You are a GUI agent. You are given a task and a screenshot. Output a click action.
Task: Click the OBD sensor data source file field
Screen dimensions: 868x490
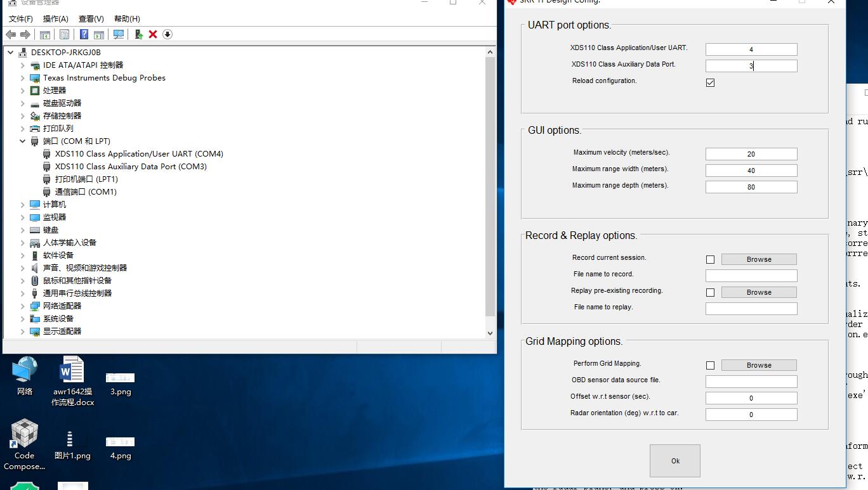click(x=751, y=382)
